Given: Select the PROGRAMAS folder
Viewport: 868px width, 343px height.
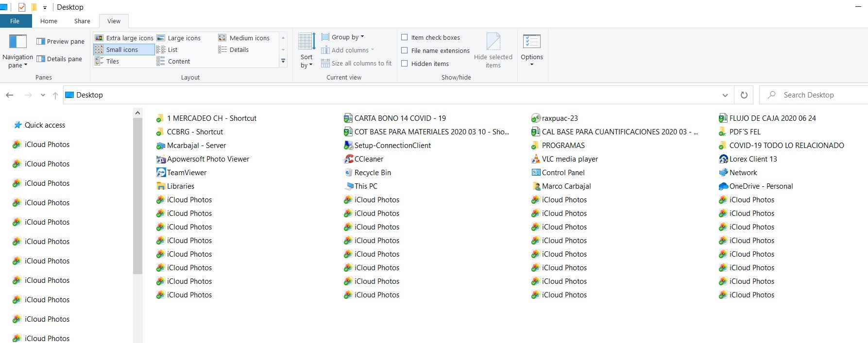Looking at the screenshot, I should (558, 145).
